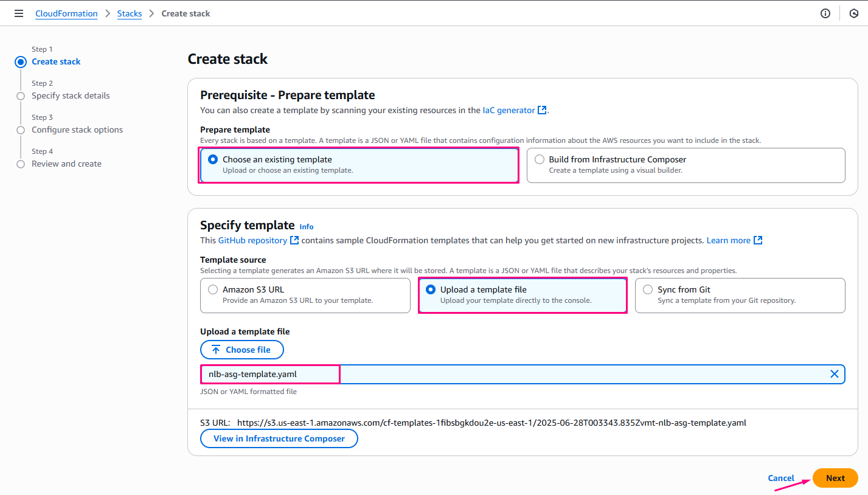This screenshot has height=495, width=868.
Task: Click the Info link beside Specify template
Action: [x=307, y=227]
